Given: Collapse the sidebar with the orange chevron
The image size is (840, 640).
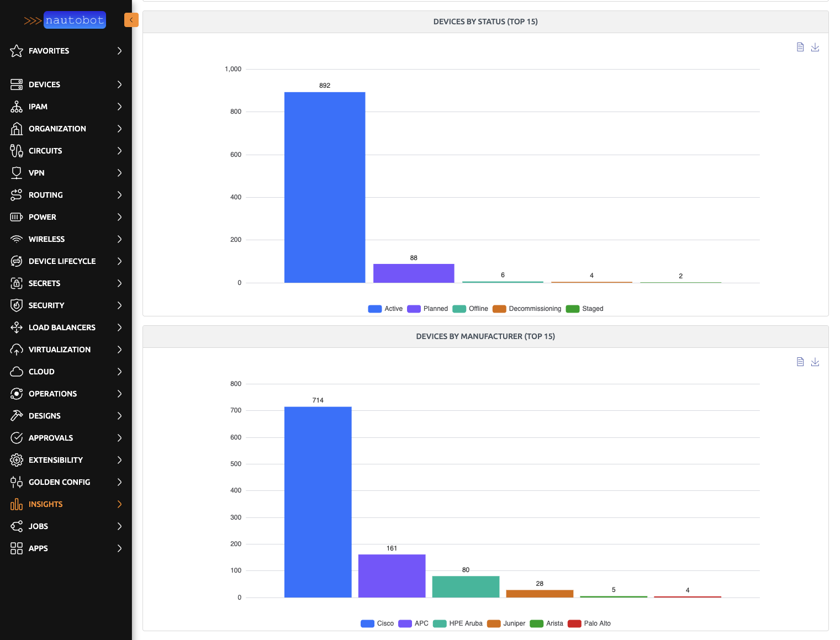Looking at the screenshot, I should [131, 19].
